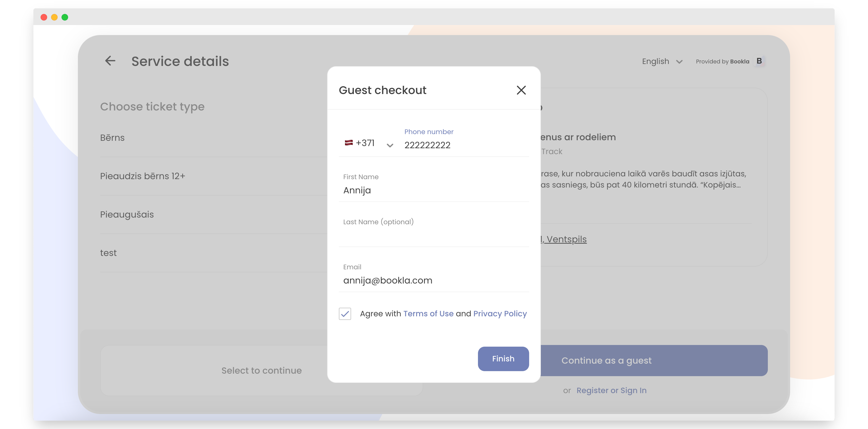Image resolution: width=868 pixels, height=429 pixels.
Task: Close the Guest checkout dialog
Action: (521, 90)
